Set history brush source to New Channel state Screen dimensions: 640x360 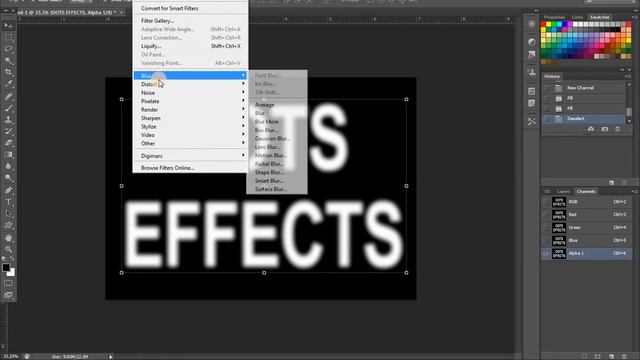pos(547,88)
